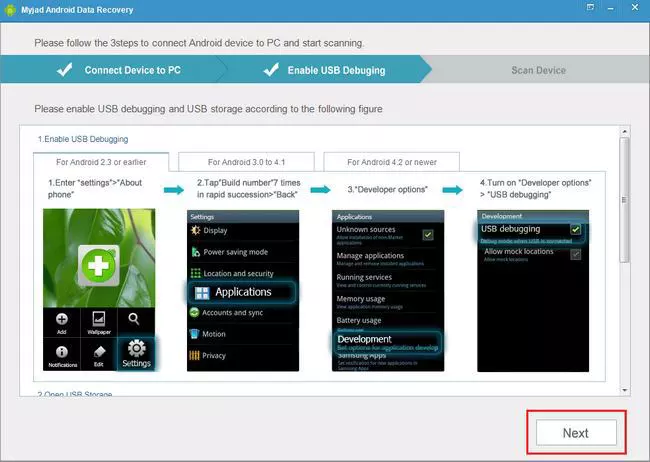The height and width of the screenshot is (462, 650).
Task: Click the Settings list screenshot showing Applications
Action: tap(243, 291)
